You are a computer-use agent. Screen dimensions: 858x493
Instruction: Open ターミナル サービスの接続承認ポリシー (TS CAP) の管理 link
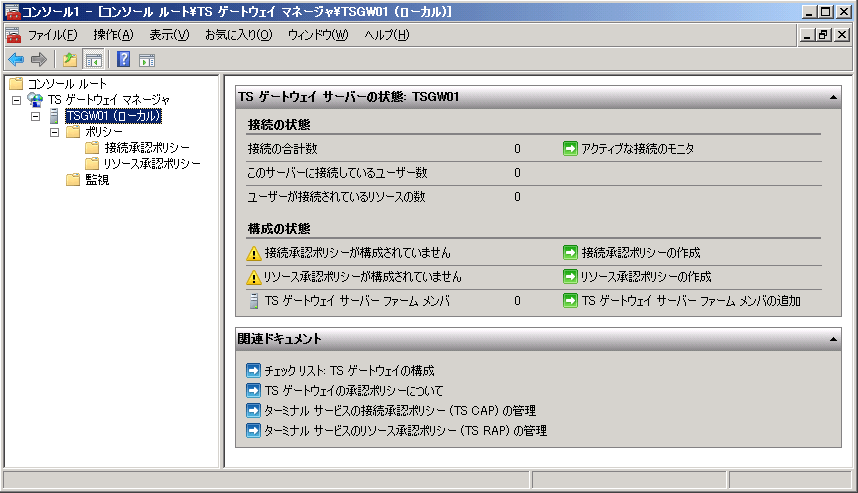pyautogui.click(x=400, y=411)
